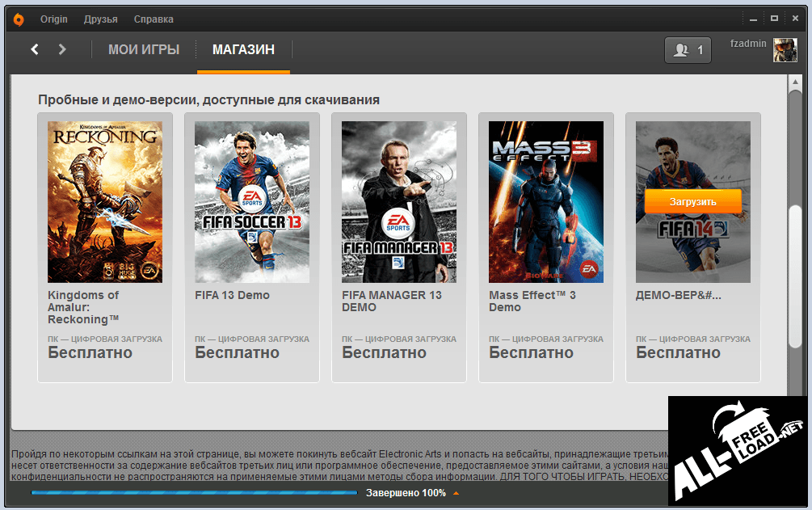Viewport: 812px width, 510px height.
Task: Click the scrollbar up arrow
Action: [795, 82]
